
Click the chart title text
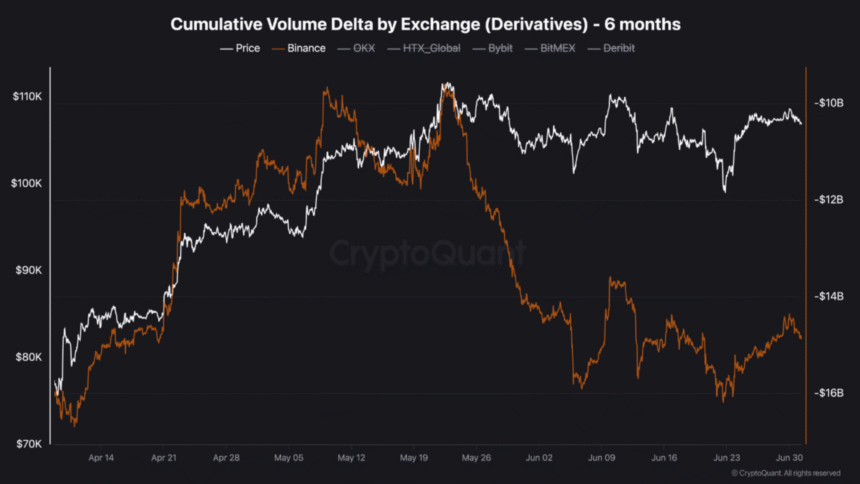429,23
